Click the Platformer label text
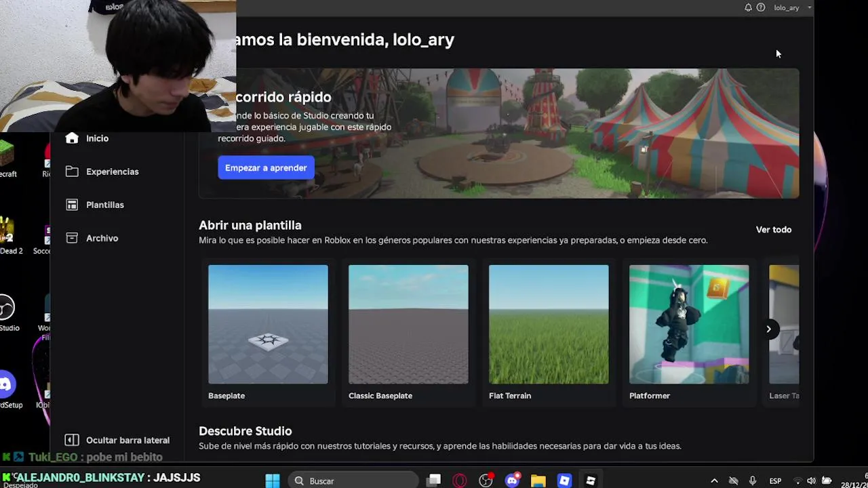 coord(650,395)
